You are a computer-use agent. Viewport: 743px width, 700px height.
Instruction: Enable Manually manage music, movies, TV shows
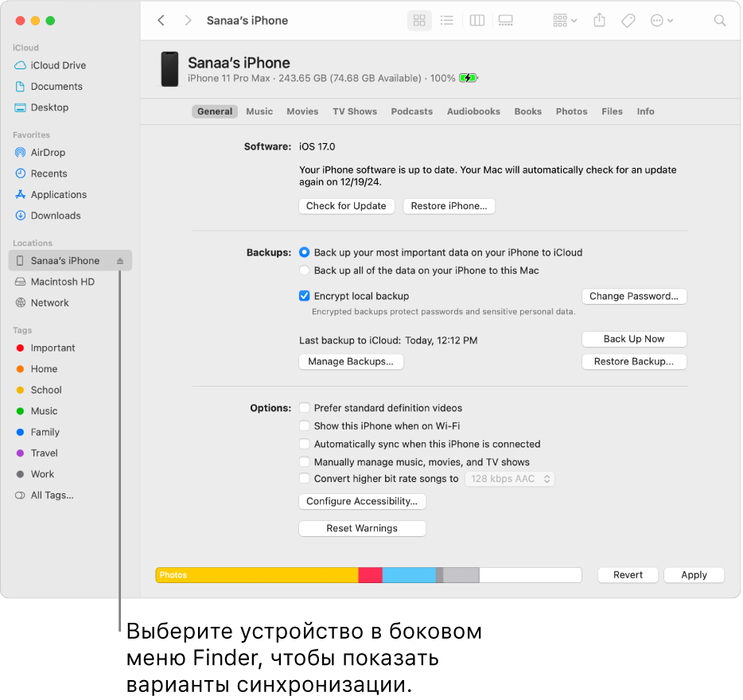click(x=304, y=462)
